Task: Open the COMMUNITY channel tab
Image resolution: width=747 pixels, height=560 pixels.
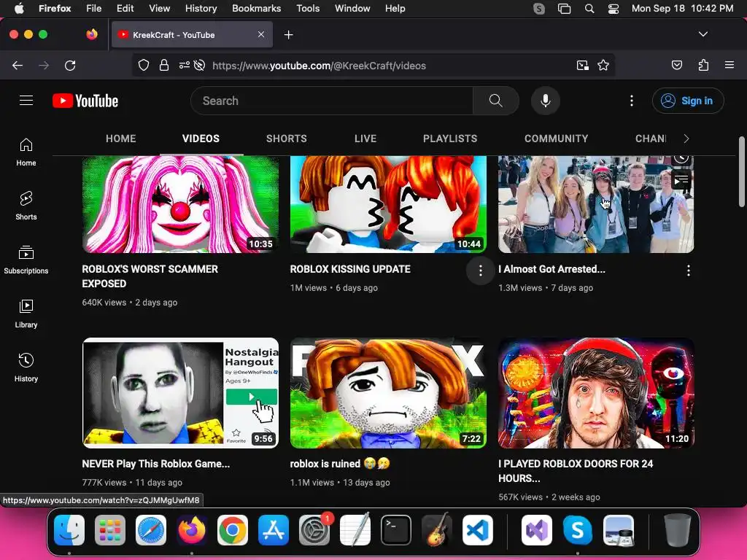Action: click(557, 139)
